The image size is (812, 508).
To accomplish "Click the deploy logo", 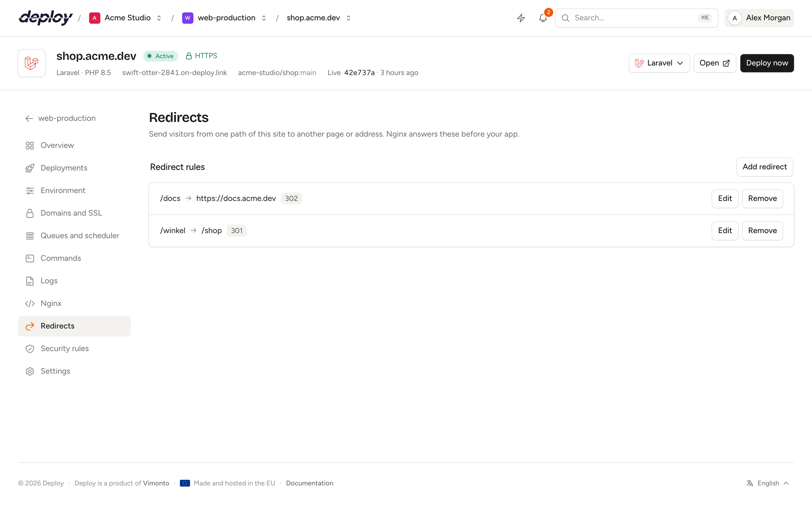I will point(46,17).
